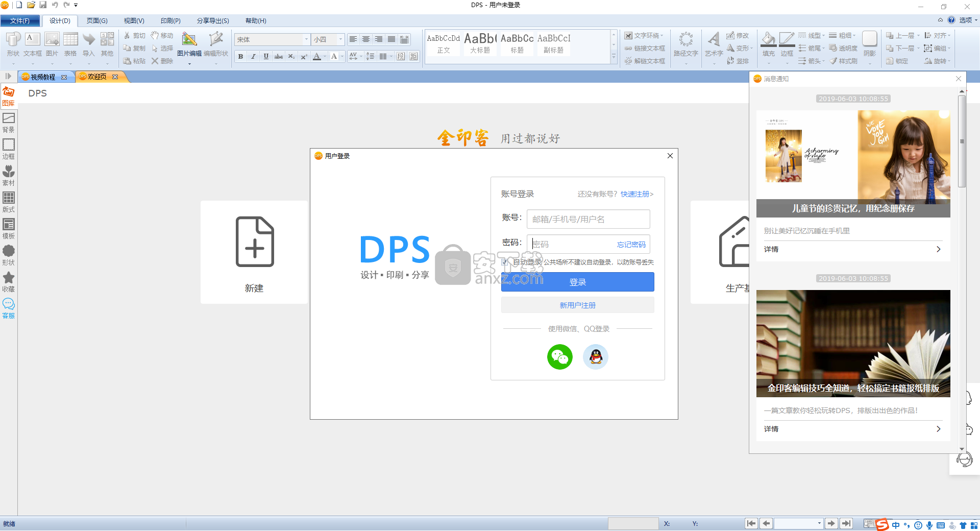This screenshot has height=531, width=980.
Task: Open the 收藏 favorites sidebar panel
Action: 8,282
